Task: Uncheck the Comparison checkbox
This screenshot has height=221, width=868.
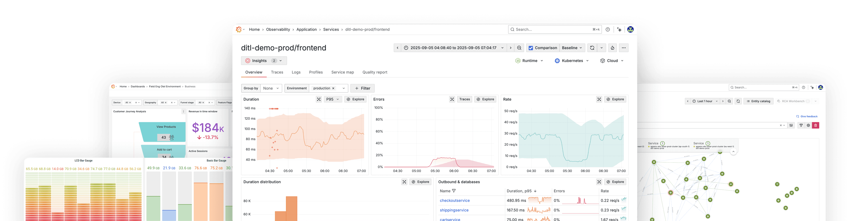Action: tap(531, 48)
